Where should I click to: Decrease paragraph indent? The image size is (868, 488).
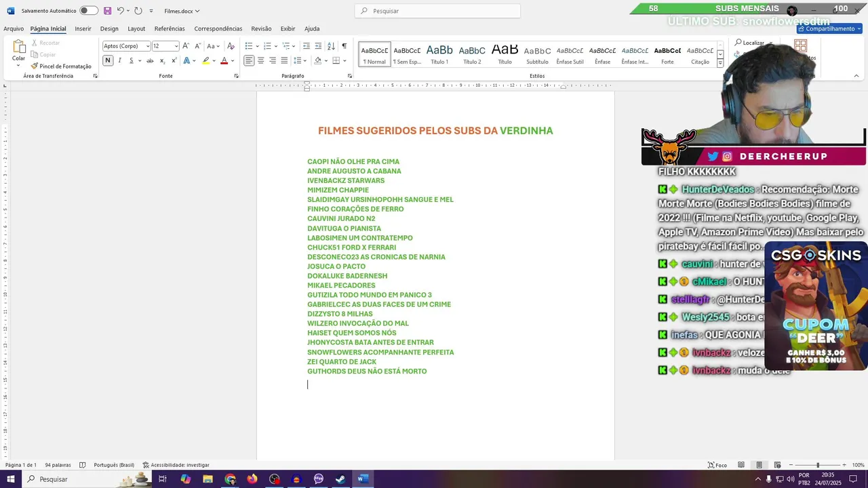coord(307,46)
